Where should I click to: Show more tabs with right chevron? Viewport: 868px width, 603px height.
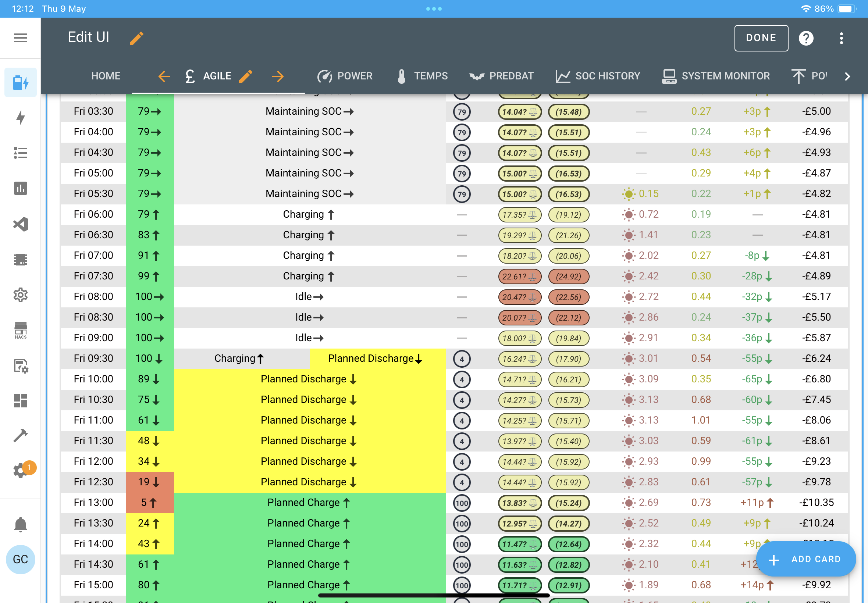pos(847,76)
